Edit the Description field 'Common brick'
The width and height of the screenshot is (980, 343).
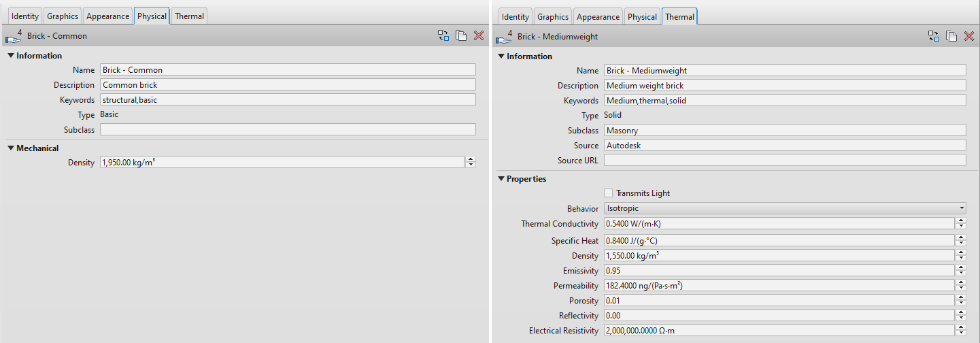coord(288,84)
